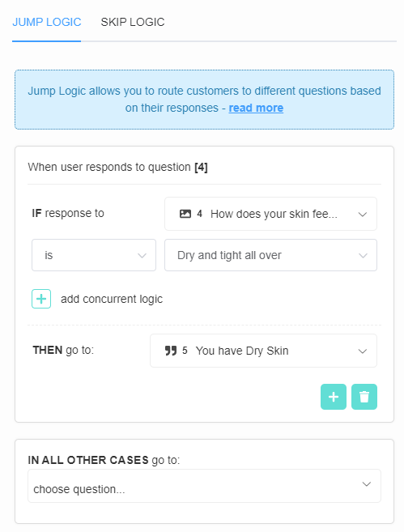Click the chevron in 'Dry and tight all over' field
Image resolution: width=404 pixels, height=532 pixels.
click(363, 256)
